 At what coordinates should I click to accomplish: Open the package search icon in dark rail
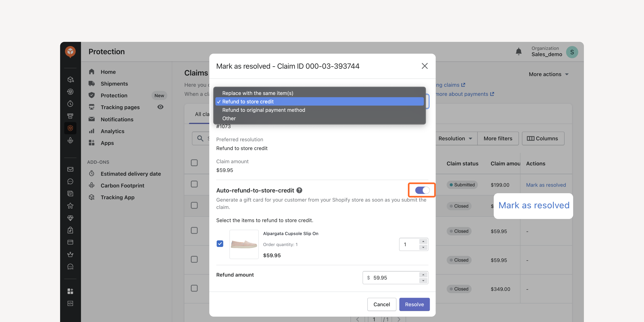[x=70, y=79]
